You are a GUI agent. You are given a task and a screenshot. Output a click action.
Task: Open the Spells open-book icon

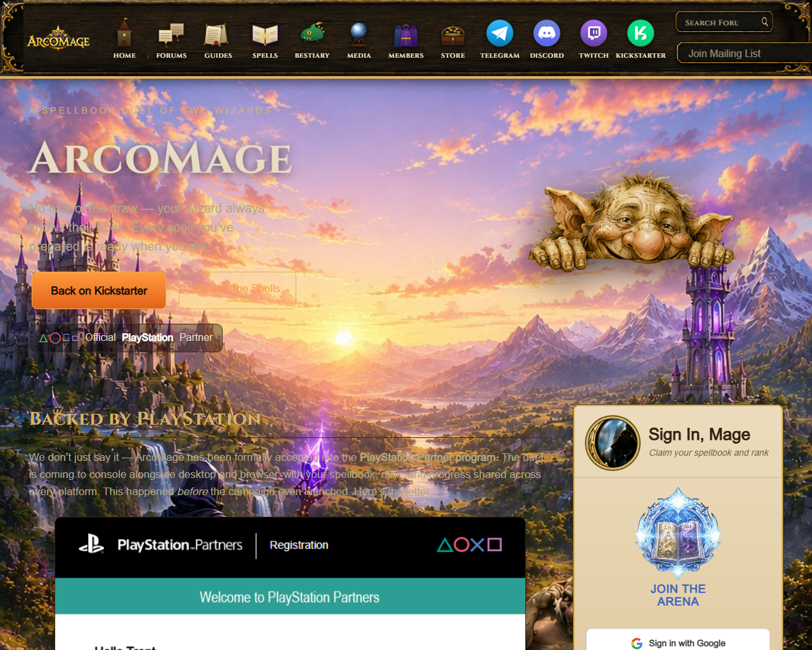[x=265, y=35]
